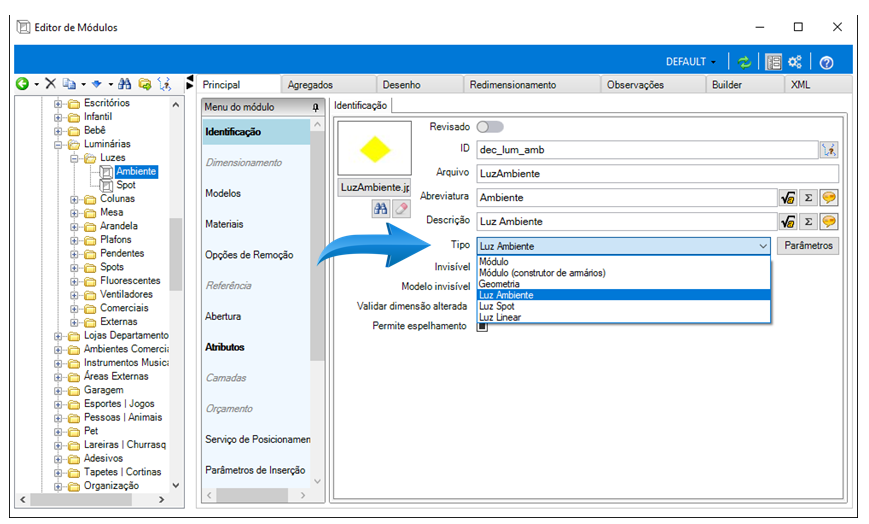Screen dimensions: 869x524
Task: Click the sigma icon on Abreviatura row
Action: [809, 198]
